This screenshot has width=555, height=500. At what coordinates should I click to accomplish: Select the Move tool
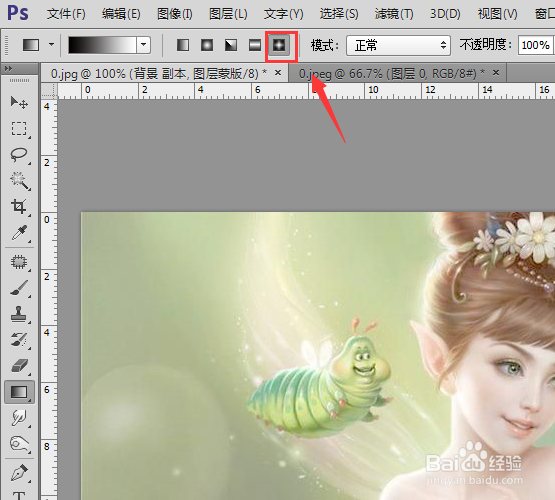point(19,103)
